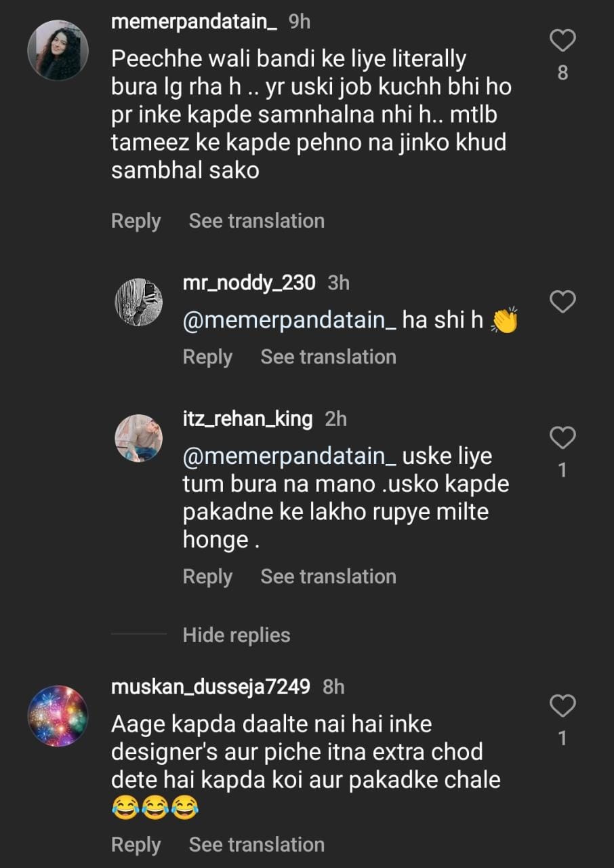See translation for itz_rehan_king's reply
The width and height of the screenshot is (614, 868).
328,577
